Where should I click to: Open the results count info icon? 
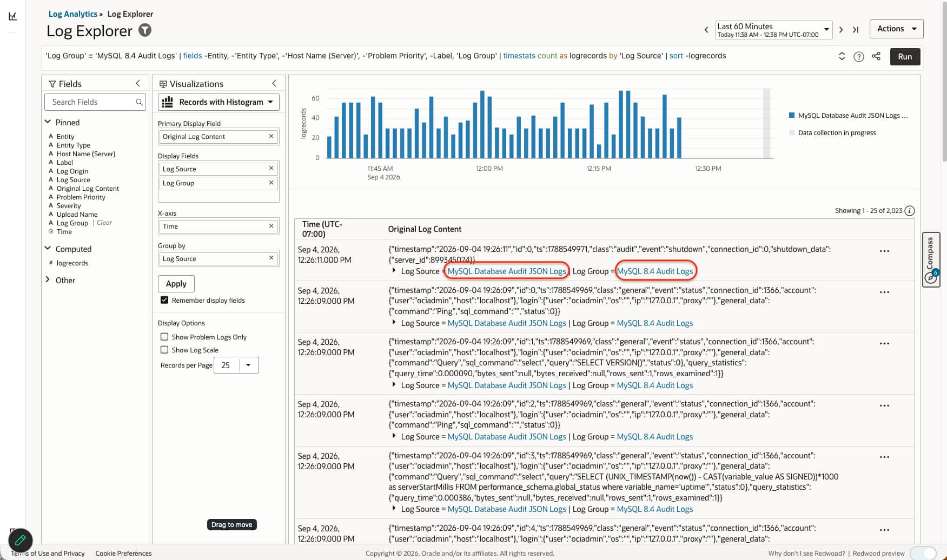point(910,211)
